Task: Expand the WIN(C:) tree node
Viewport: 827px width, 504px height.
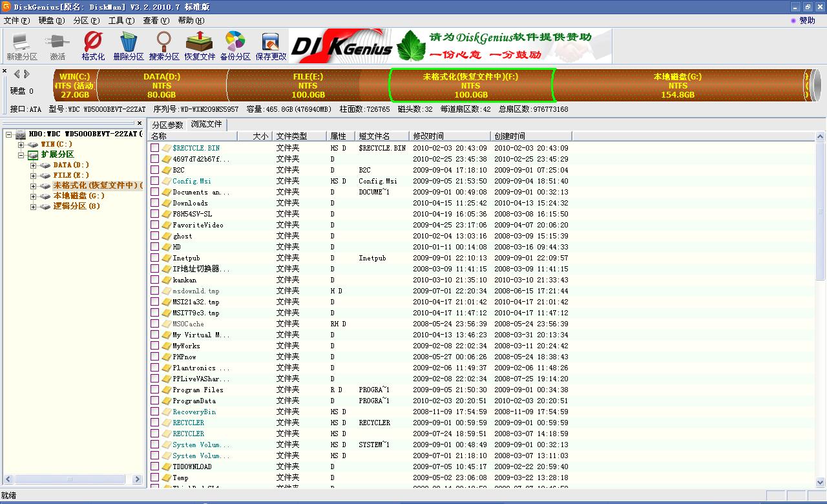Action: (x=21, y=145)
